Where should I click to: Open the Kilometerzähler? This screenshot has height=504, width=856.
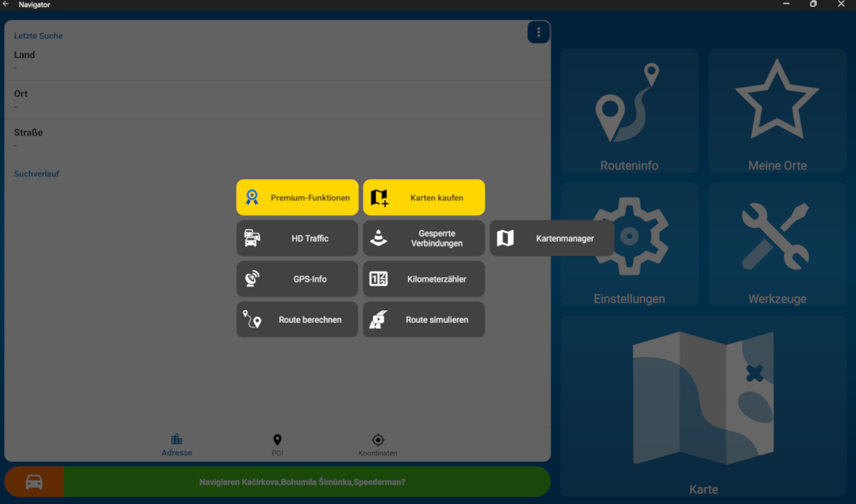424,279
